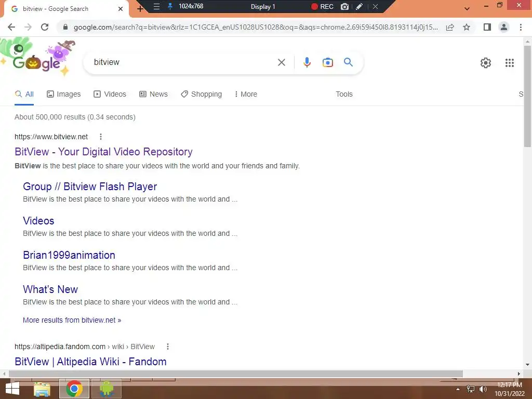The image size is (532, 399).
Task: Click the REC recording button
Action: [x=322, y=6]
